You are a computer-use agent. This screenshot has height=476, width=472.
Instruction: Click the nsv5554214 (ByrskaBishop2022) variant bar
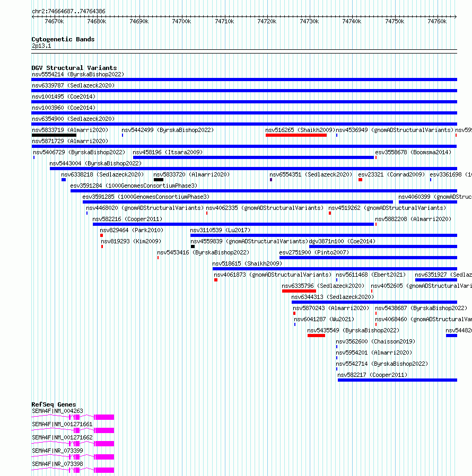tap(244, 80)
